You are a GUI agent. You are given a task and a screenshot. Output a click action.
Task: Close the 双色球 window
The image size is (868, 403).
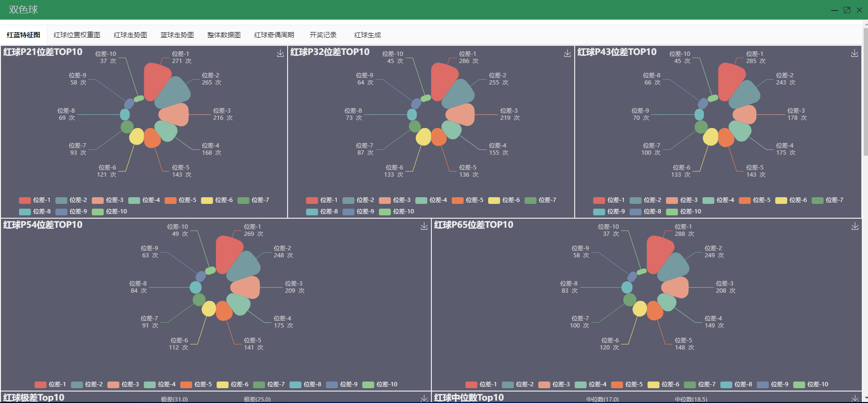859,10
